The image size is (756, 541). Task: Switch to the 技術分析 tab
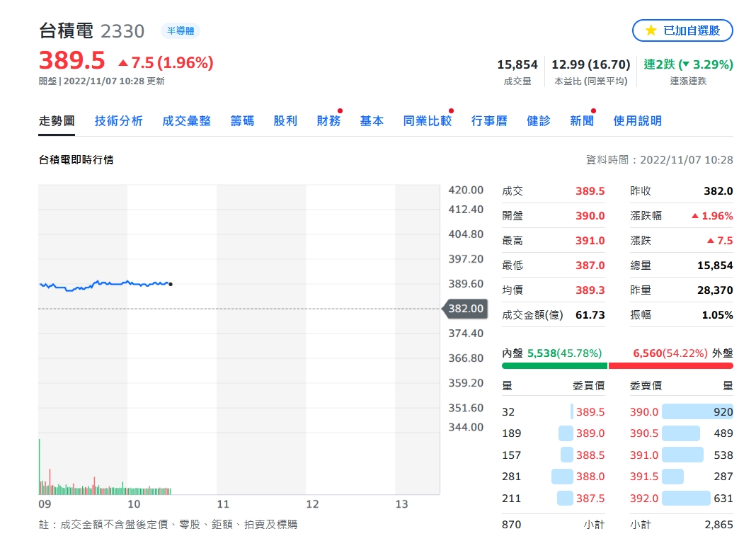coord(119,121)
